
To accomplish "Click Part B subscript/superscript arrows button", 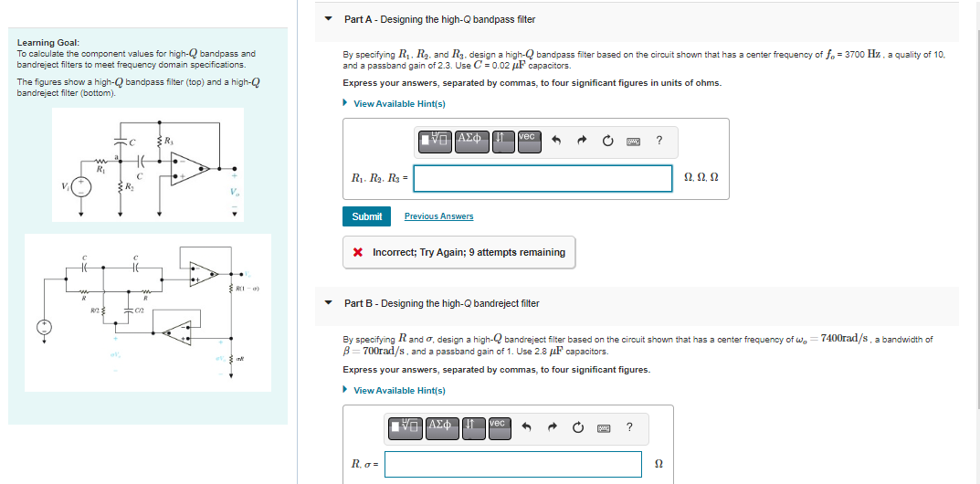I will pos(474,427).
